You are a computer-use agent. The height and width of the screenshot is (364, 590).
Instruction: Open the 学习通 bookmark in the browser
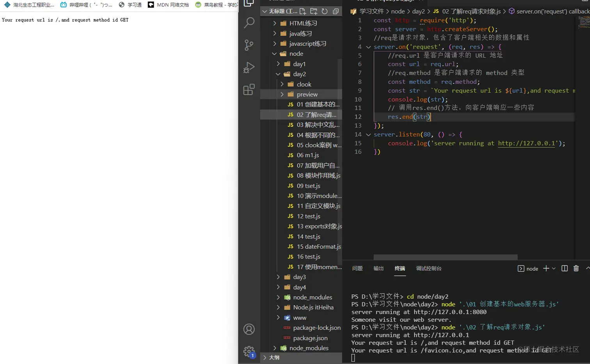130,5
